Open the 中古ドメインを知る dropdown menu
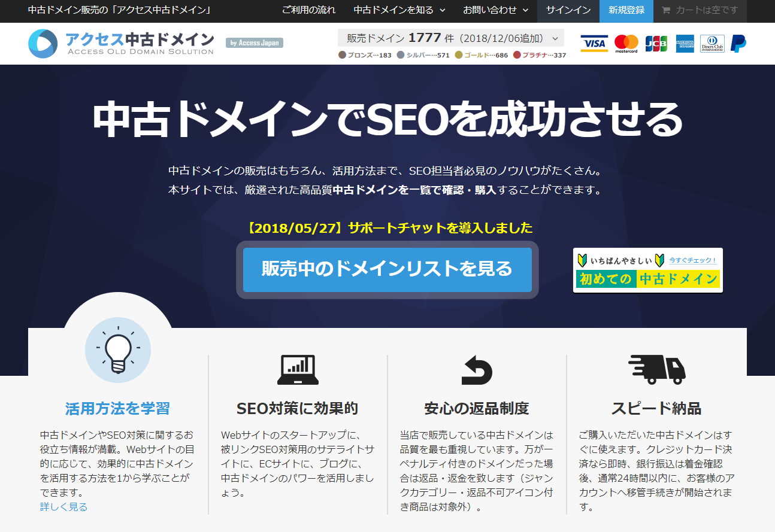The image size is (775, 532). click(399, 11)
